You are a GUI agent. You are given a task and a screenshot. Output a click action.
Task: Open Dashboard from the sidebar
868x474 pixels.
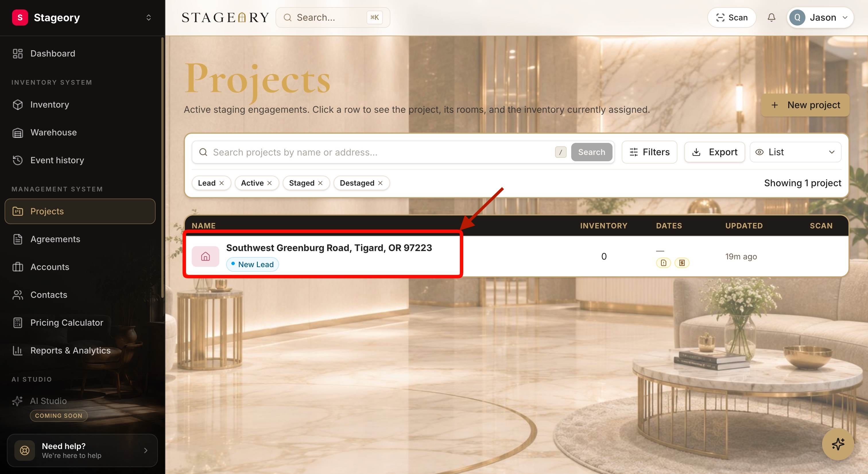coord(80,54)
